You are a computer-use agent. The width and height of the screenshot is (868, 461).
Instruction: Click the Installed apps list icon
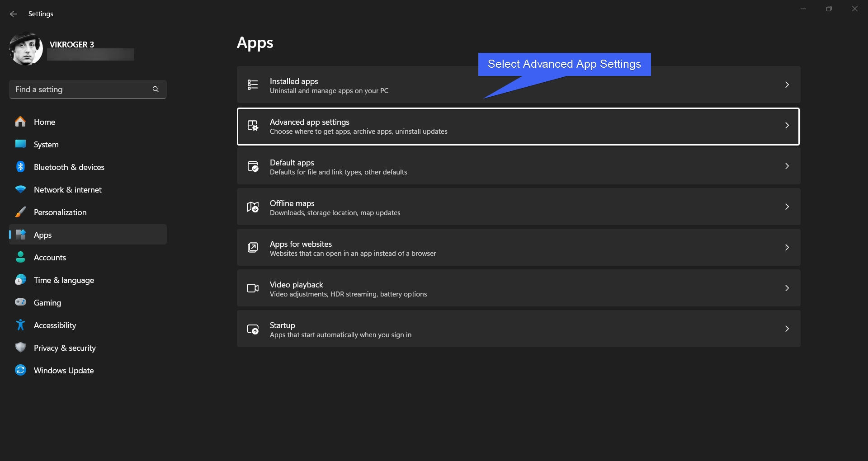253,85
